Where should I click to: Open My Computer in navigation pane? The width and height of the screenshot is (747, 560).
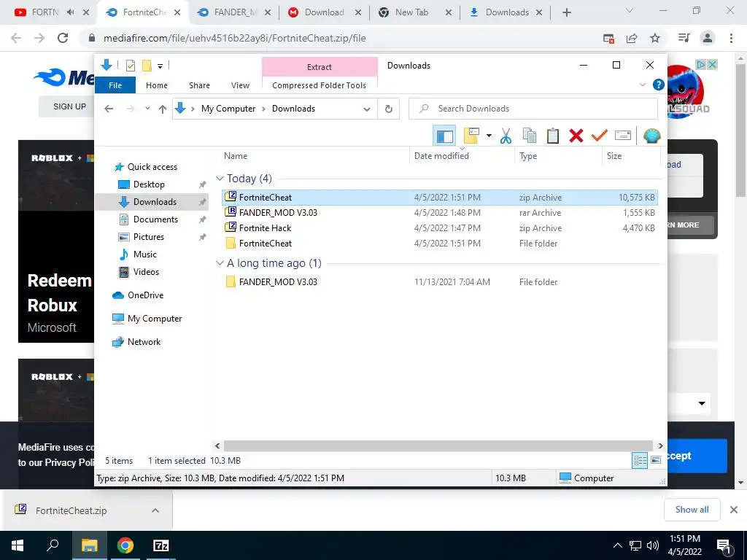pyautogui.click(x=155, y=319)
